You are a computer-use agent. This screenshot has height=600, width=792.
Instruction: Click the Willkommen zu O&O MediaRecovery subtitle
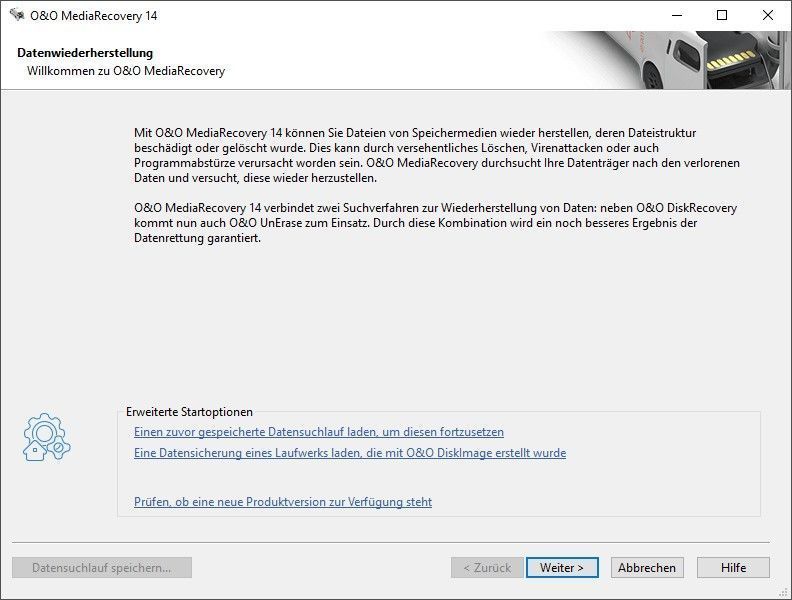pos(125,71)
